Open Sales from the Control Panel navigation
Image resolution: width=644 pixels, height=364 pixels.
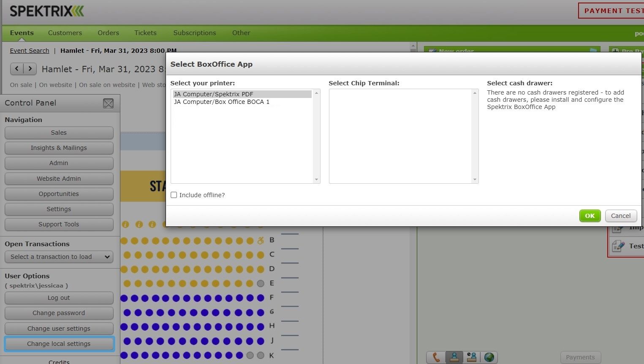[x=59, y=133]
